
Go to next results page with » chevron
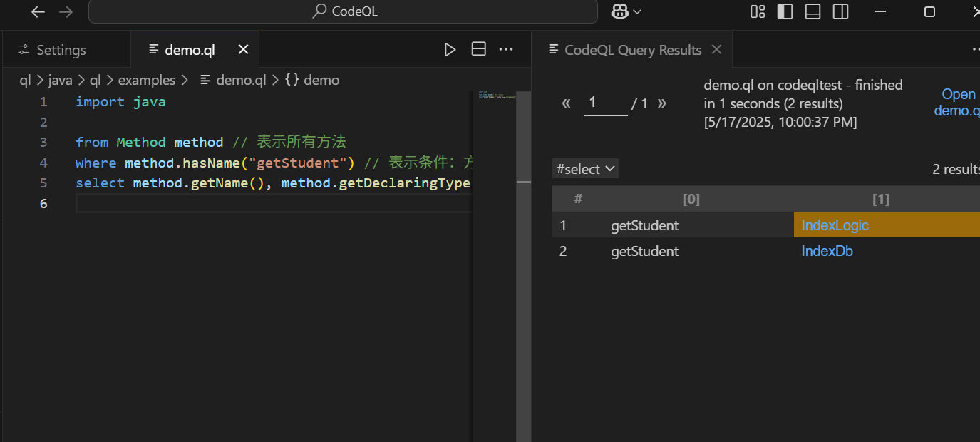tap(661, 103)
